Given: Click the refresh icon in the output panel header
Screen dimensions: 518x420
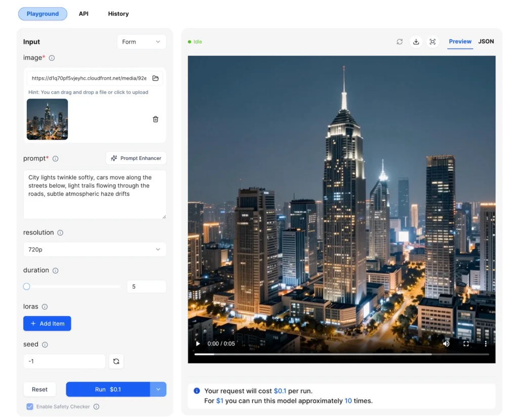Looking at the screenshot, I should (400, 42).
